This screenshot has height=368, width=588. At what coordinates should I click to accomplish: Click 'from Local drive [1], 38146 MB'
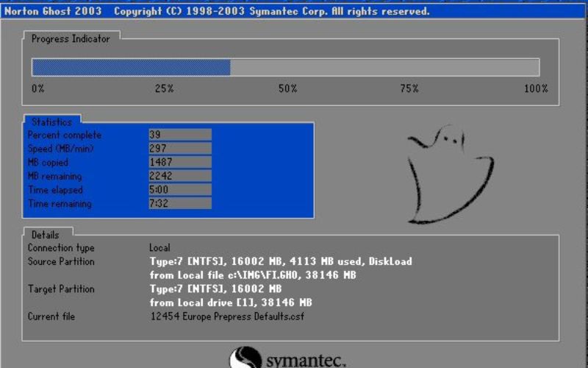(231, 302)
